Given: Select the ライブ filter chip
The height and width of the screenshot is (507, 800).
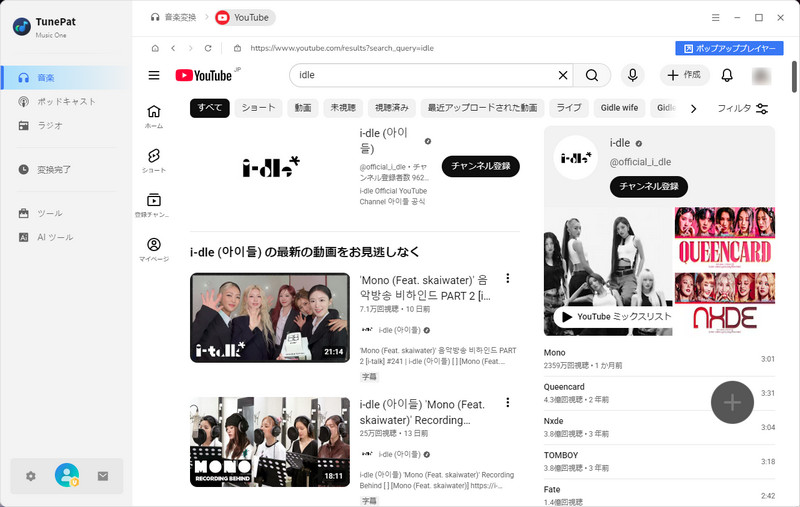Looking at the screenshot, I should [569, 108].
